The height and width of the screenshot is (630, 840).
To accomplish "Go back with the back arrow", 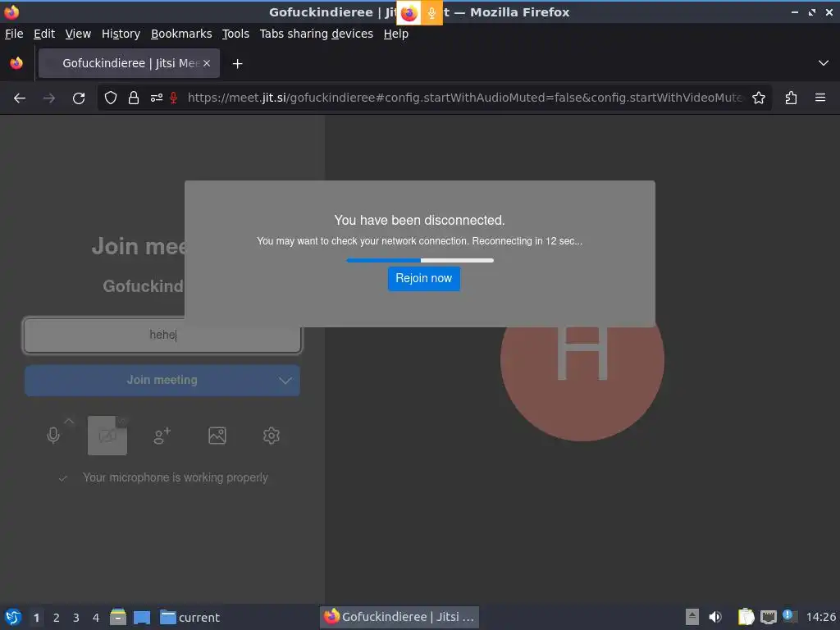I will point(20,98).
